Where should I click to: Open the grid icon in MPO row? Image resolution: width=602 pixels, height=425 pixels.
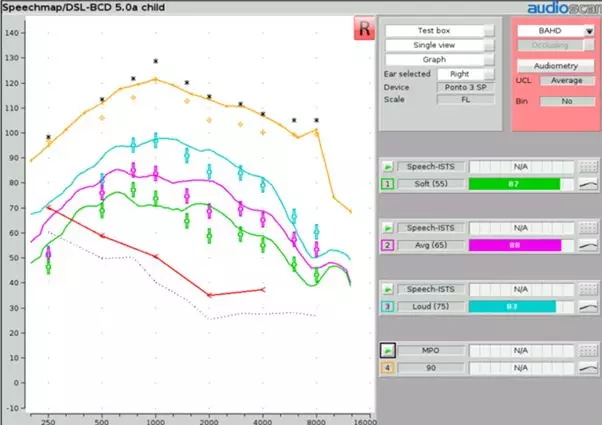pyautogui.click(x=588, y=351)
